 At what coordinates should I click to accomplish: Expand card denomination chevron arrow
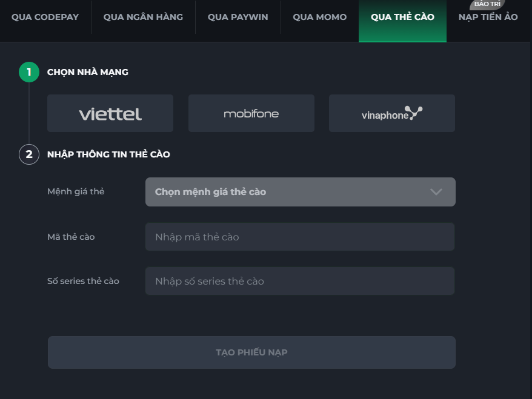pyautogui.click(x=436, y=192)
